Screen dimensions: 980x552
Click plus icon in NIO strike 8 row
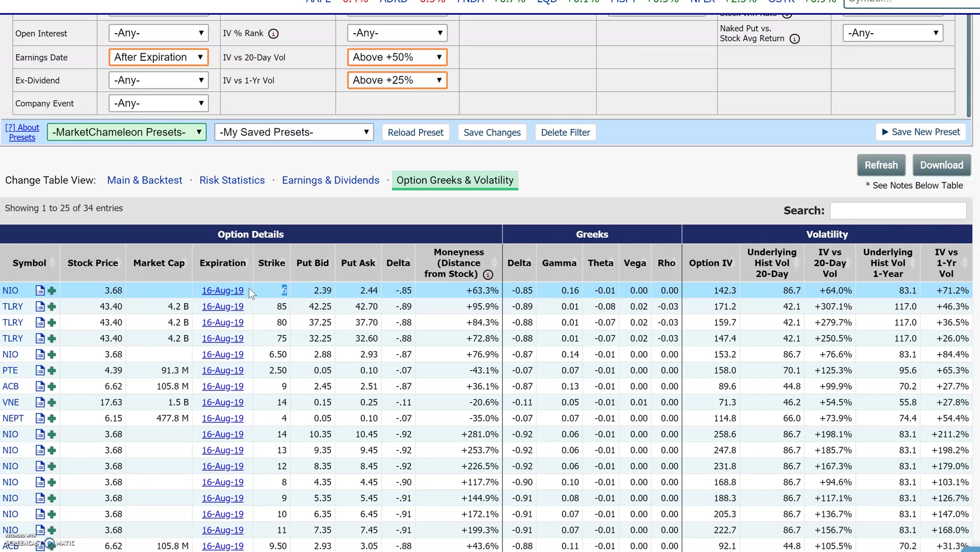pyautogui.click(x=52, y=482)
